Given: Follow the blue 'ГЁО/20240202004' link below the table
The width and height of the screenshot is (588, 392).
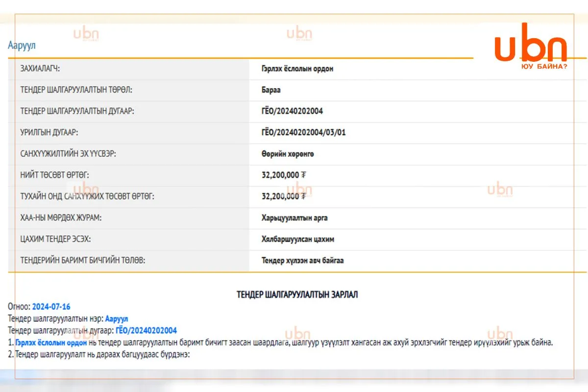Looking at the screenshot, I should click(147, 330).
